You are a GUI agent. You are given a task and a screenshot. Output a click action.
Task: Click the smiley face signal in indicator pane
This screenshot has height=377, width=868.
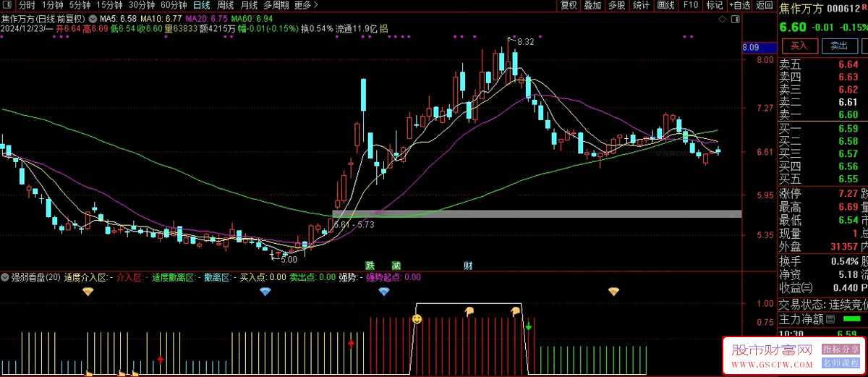417,318
